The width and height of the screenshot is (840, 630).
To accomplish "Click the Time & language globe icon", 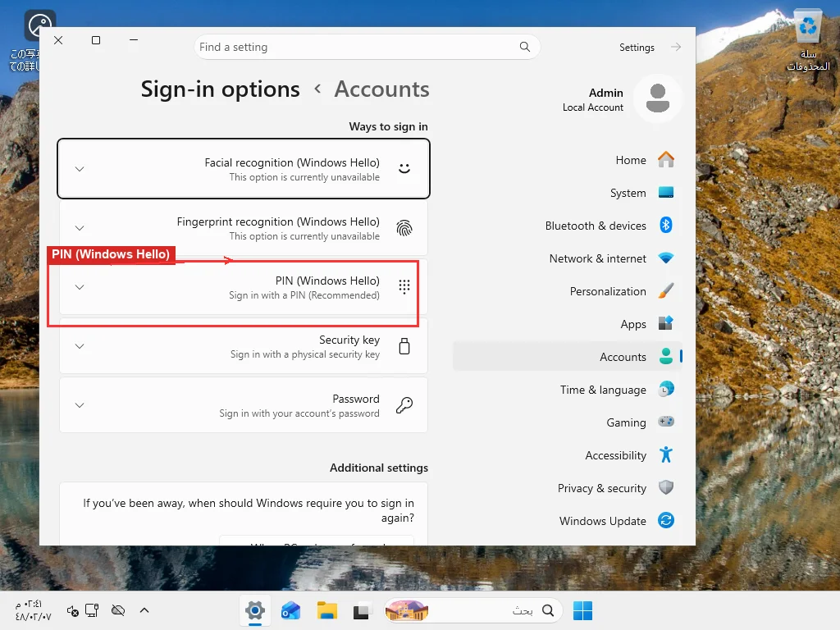I will [x=666, y=390].
